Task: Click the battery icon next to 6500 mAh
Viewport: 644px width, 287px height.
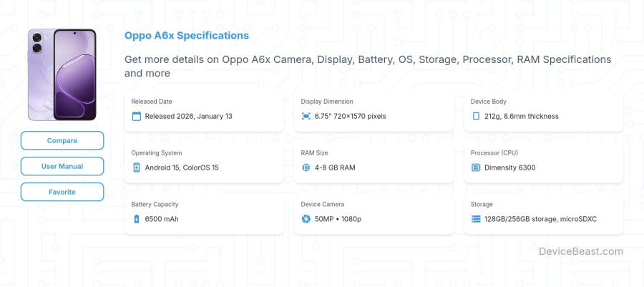Action: click(137, 219)
